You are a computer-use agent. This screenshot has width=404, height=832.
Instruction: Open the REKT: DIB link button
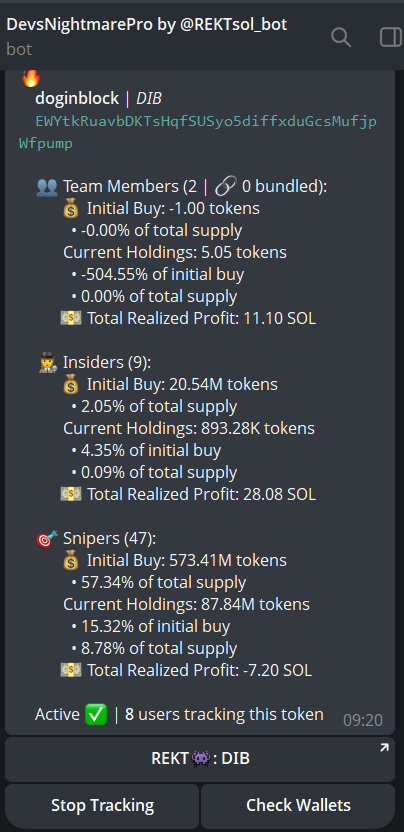(x=200, y=759)
